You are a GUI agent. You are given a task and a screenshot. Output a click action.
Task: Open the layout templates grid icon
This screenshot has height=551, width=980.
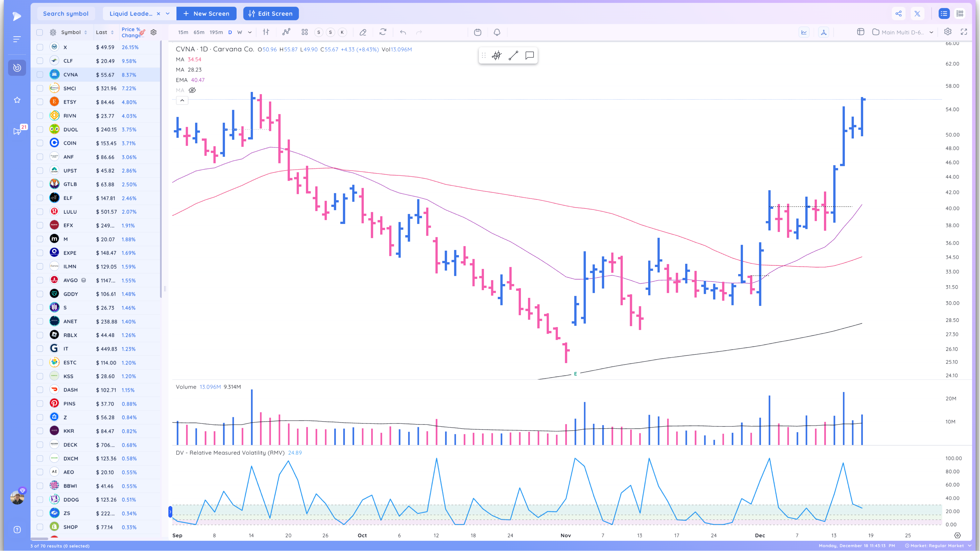tap(305, 32)
